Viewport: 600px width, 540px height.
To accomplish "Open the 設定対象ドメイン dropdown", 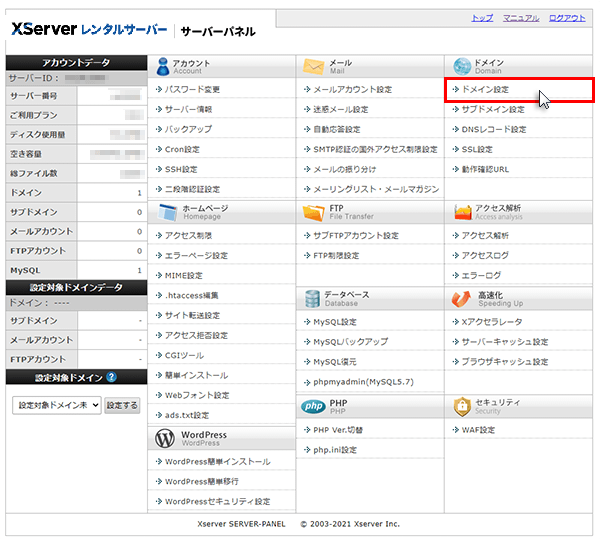I will pyautogui.click(x=57, y=405).
